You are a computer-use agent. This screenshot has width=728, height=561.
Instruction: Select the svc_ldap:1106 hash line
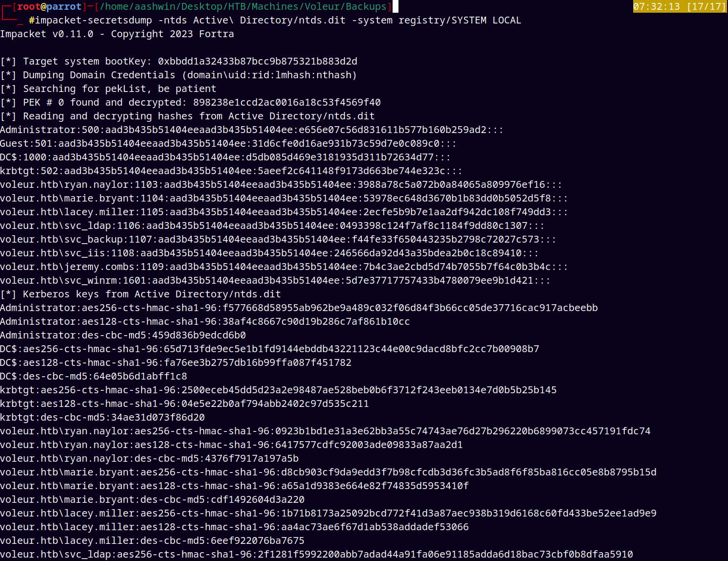pyautogui.click(x=272, y=225)
